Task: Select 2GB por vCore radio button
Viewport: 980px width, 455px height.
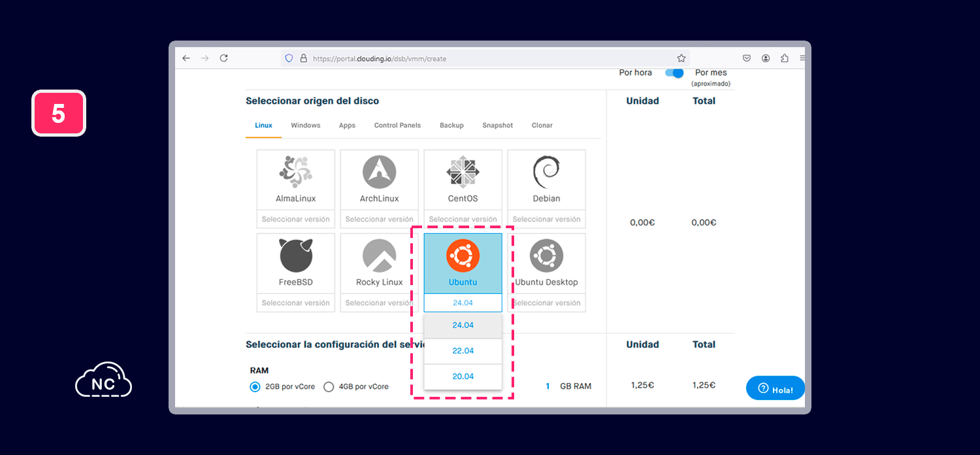Action: click(255, 386)
